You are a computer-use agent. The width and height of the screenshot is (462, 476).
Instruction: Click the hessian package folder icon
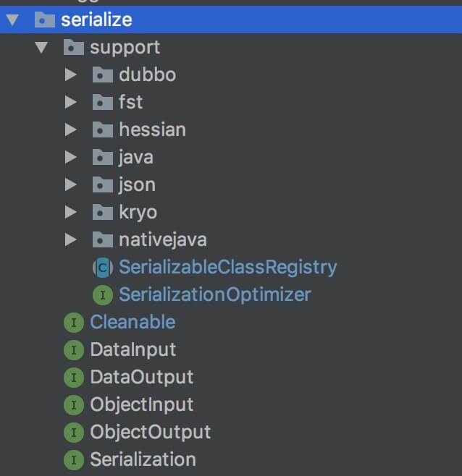102,129
